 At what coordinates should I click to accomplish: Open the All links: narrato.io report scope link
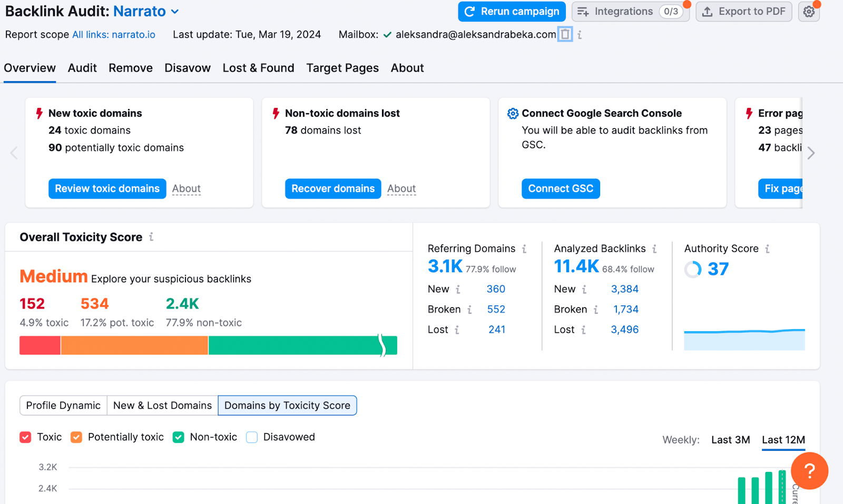[113, 34]
